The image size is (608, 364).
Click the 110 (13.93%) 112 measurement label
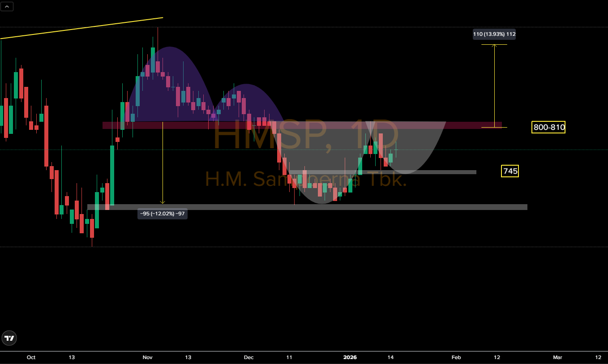pyautogui.click(x=494, y=34)
